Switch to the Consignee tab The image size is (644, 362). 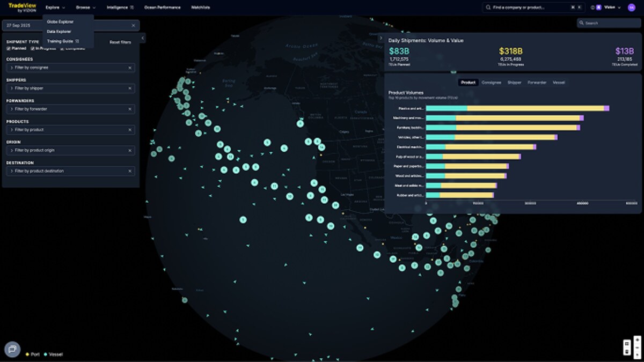tap(491, 83)
